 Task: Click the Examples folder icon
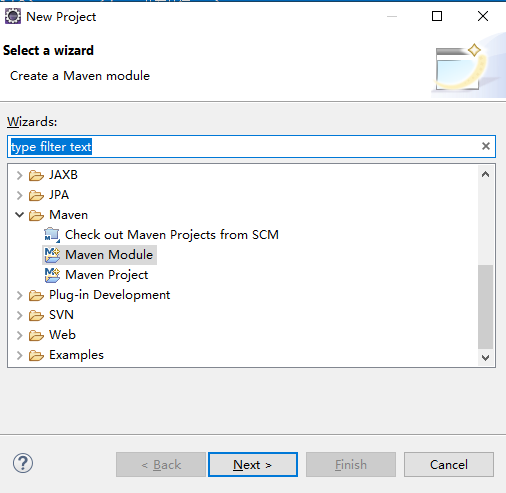(x=36, y=355)
